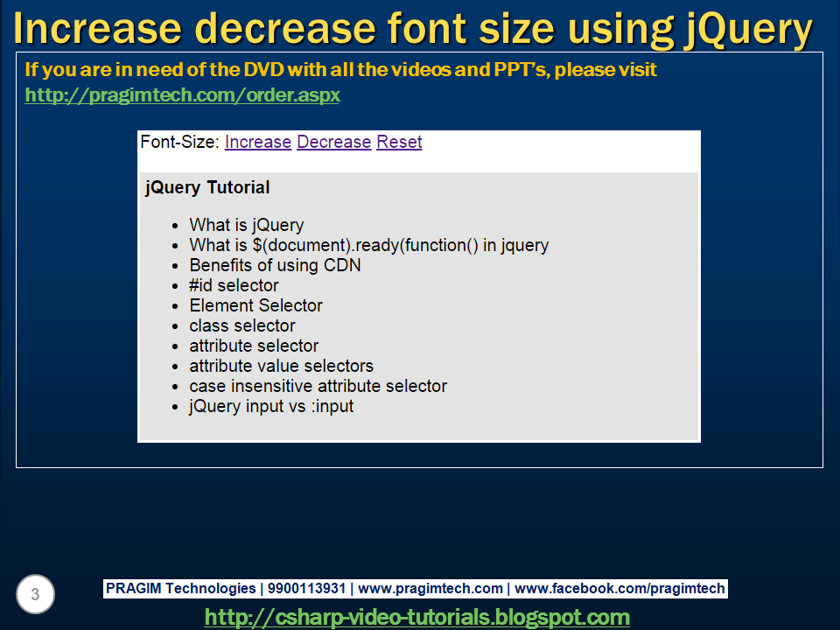Click the Decrease font size link
This screenshot has width=840, height=630.
[x=333, y=142]
